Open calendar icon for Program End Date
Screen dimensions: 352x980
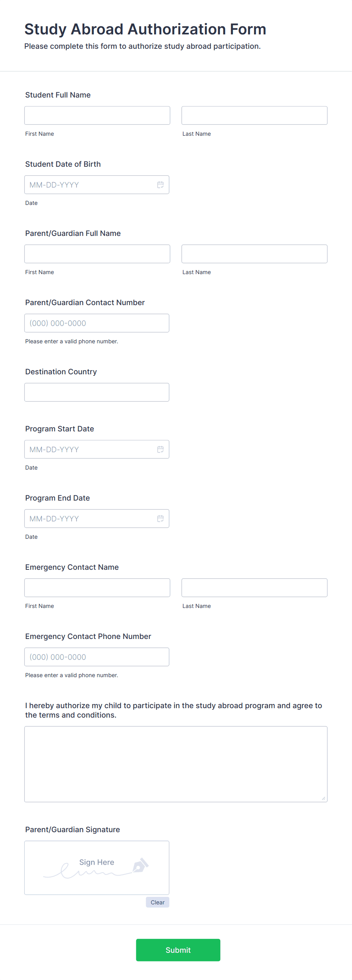pyautogui.click(x=160, y=518)
